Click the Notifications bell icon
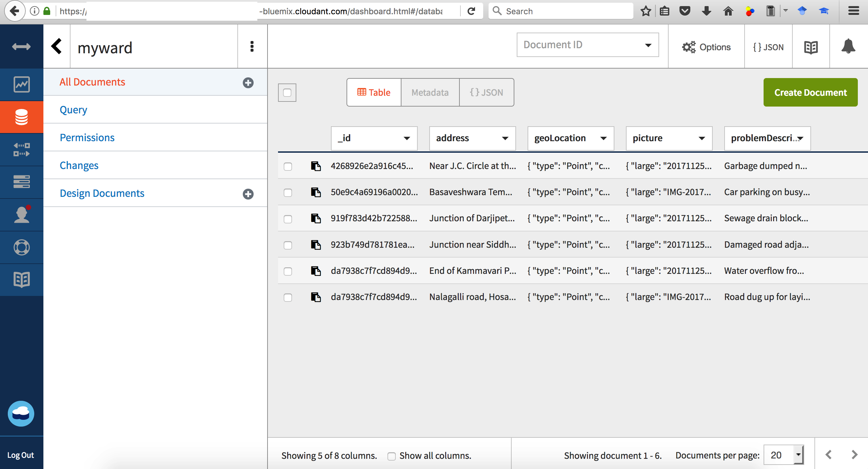 (x=847, y=47)
